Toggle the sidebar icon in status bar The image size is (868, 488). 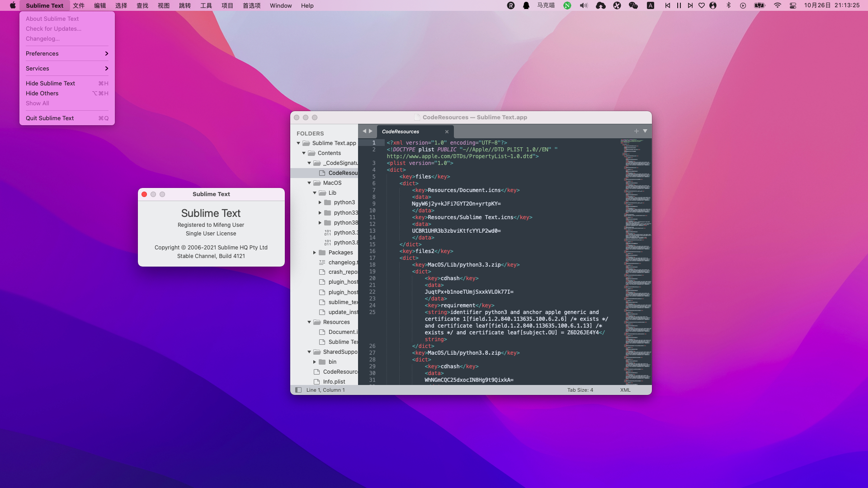click(x=298, y=390)
